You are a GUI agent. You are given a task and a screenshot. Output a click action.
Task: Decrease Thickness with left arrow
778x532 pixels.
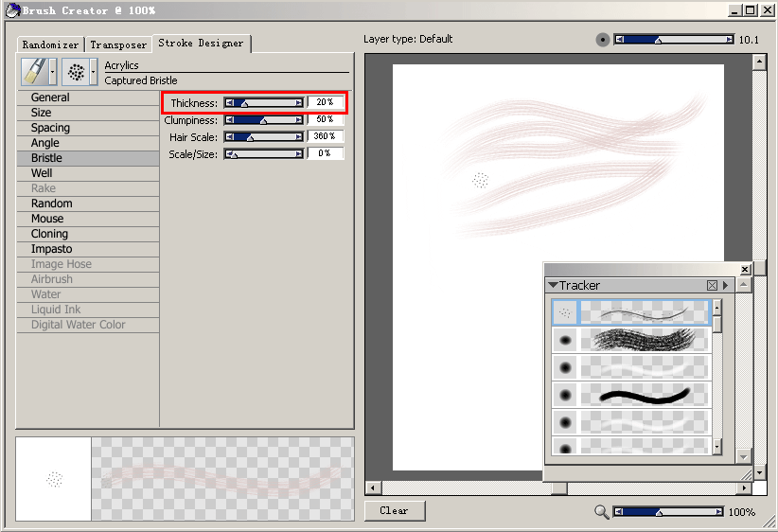[x=229, y=103]
